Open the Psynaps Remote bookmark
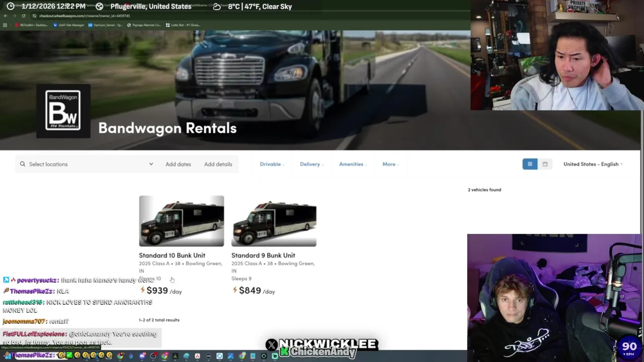Viewport: 644px width, 362px height. tap(143, 25)
